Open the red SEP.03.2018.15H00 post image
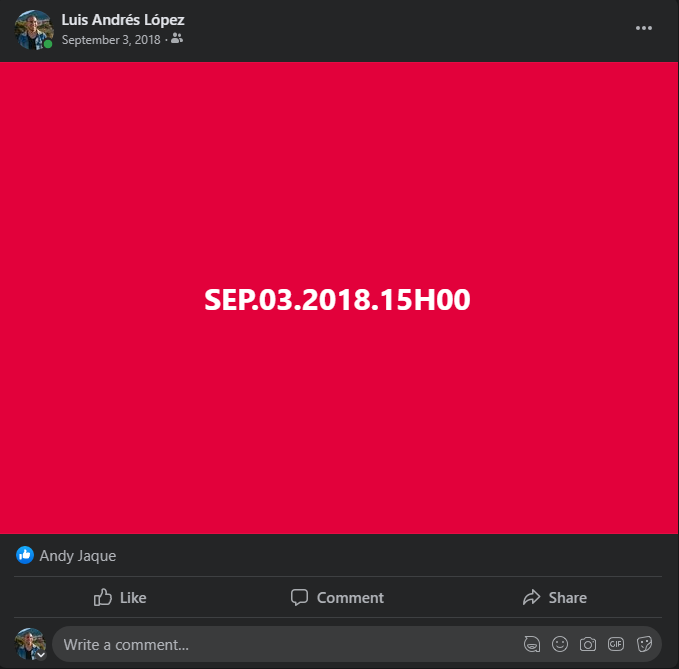679x669 pixels. [x=340, y=298]
